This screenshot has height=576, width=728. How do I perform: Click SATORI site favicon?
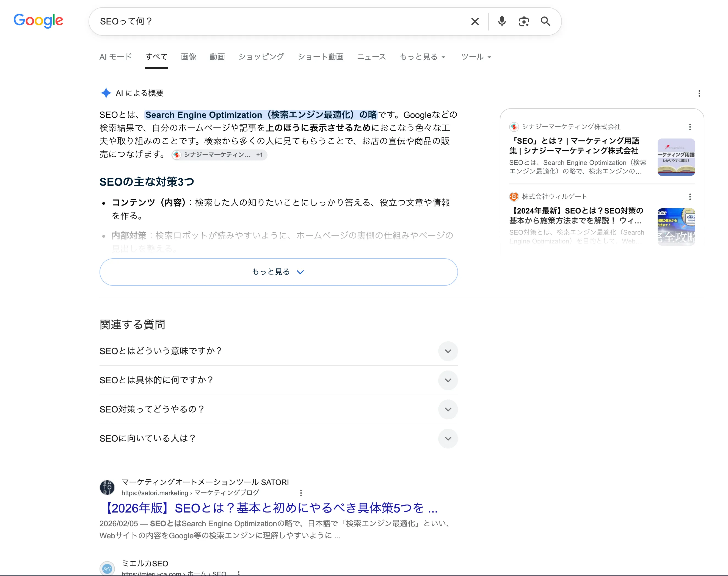coord(107,487)
